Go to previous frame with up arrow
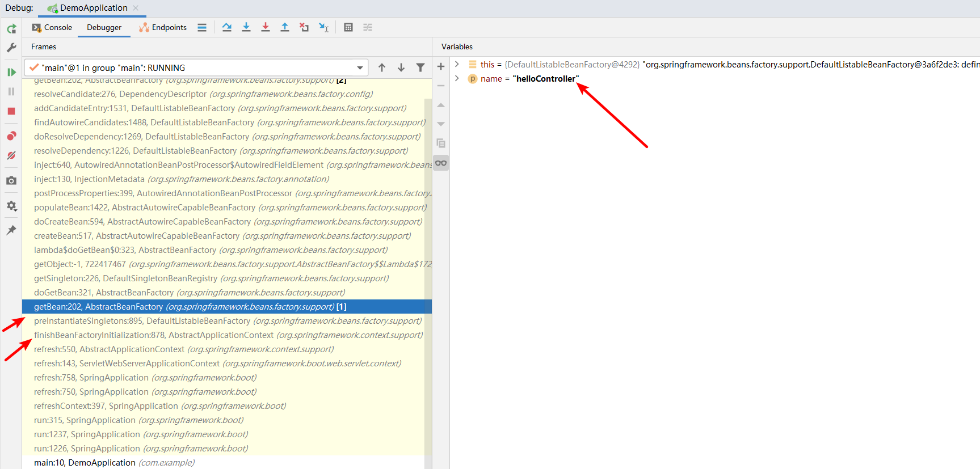Image resolution: width=980 pixels, height=469 pixels. pyautogui.click(x=382, y=67)
